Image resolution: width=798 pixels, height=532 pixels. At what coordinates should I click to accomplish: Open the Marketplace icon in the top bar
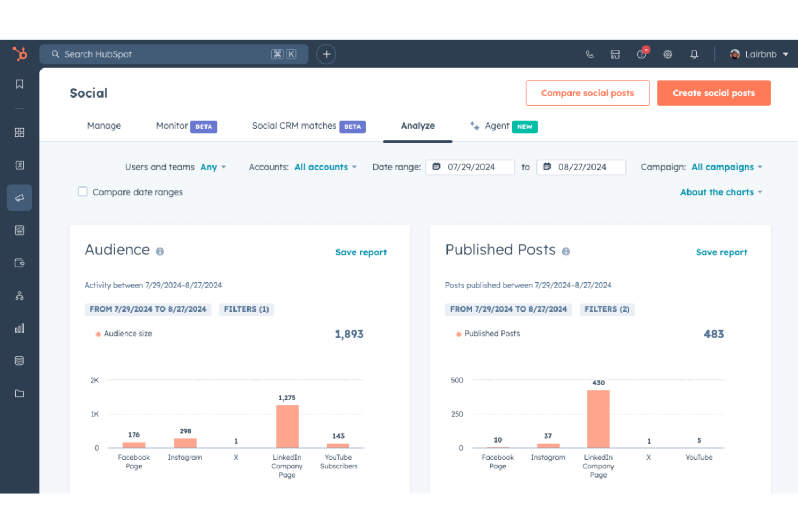[615, 54]
